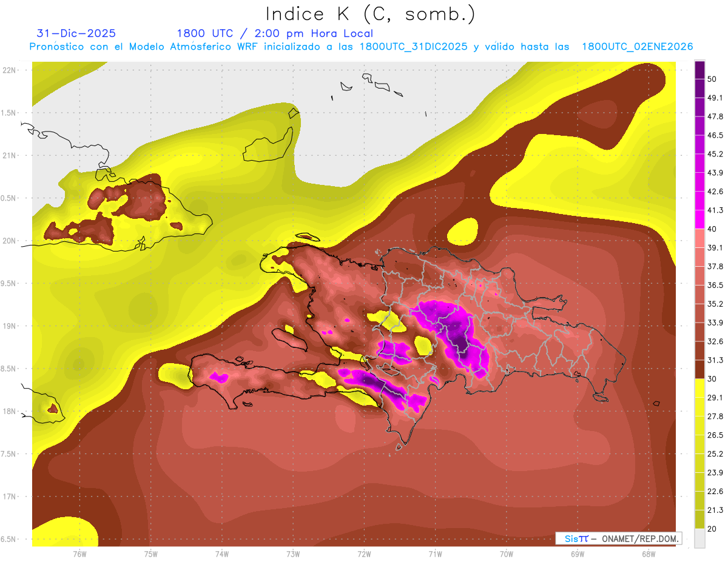Click the '25.2' colorbar label

click(715, 454)
